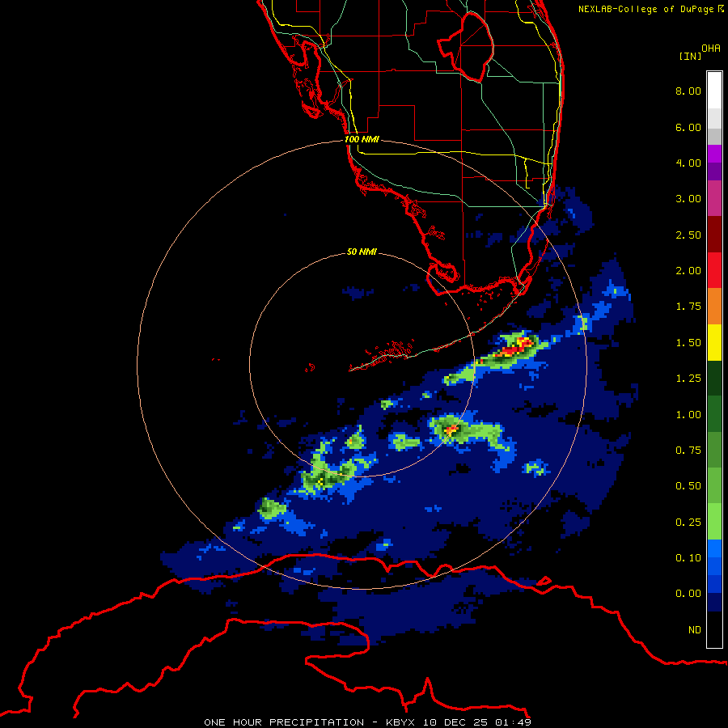Pick the pink swatch beside 3.00

coord(714,199)
